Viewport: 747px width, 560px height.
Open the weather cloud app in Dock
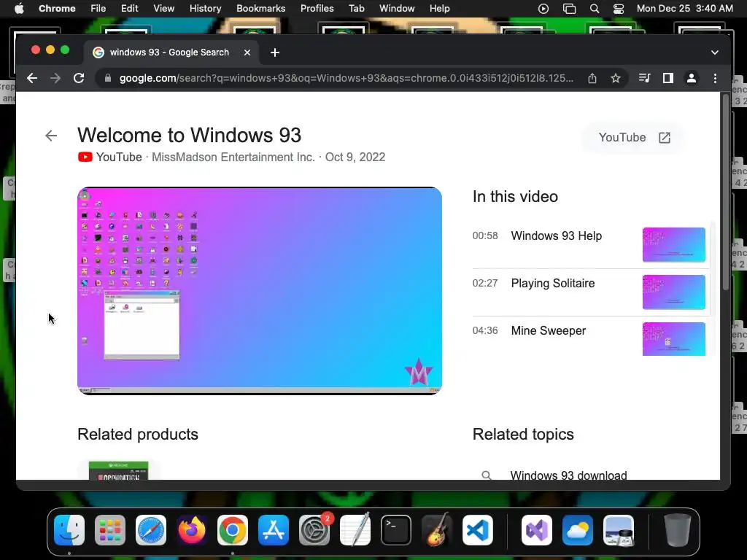578,530
